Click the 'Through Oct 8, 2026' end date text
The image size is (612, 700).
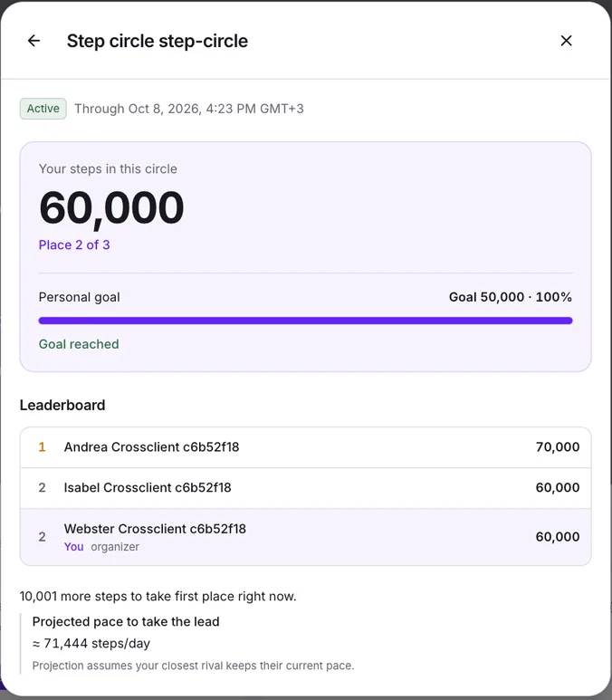(x=189, y=109)
